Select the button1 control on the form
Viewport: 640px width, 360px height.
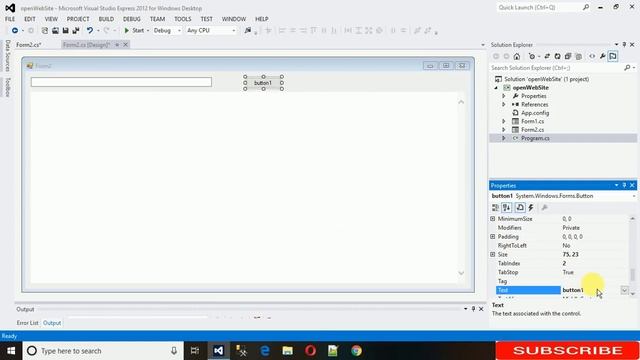263,83
